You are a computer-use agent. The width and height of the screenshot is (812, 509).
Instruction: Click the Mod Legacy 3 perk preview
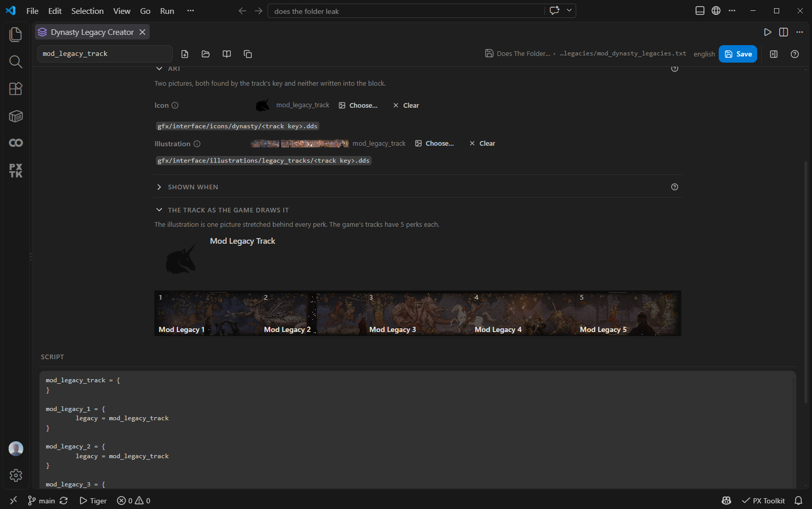[418, 314]
